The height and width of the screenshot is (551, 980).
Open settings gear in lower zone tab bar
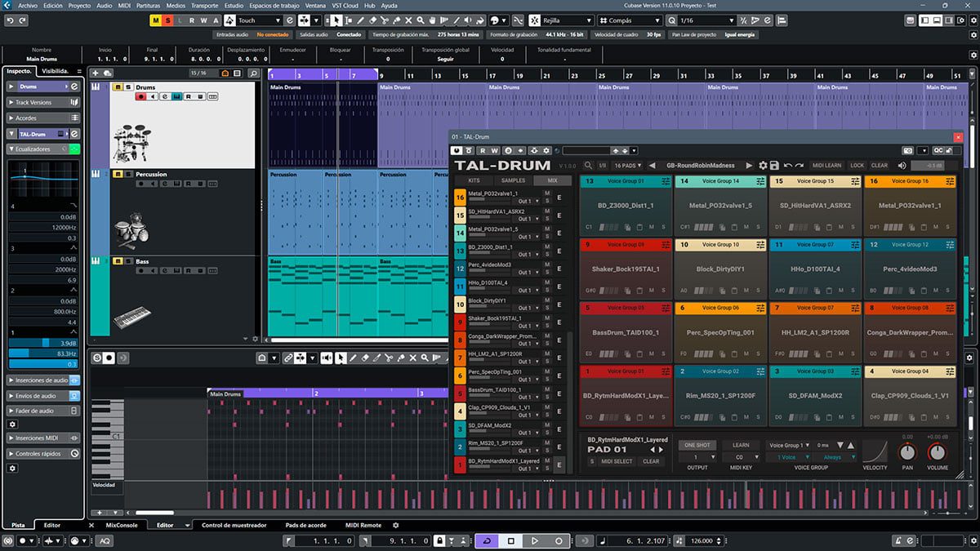pos(396,525)
